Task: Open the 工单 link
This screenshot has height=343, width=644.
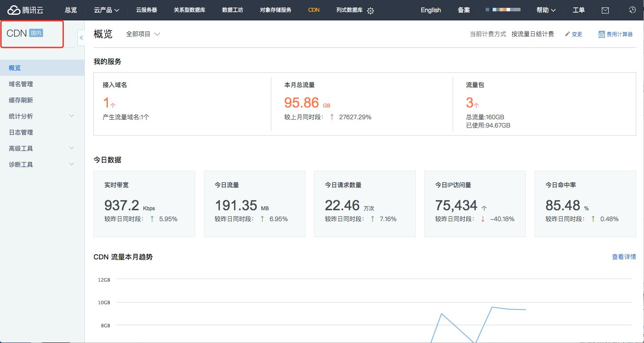Action: [579, 10]
